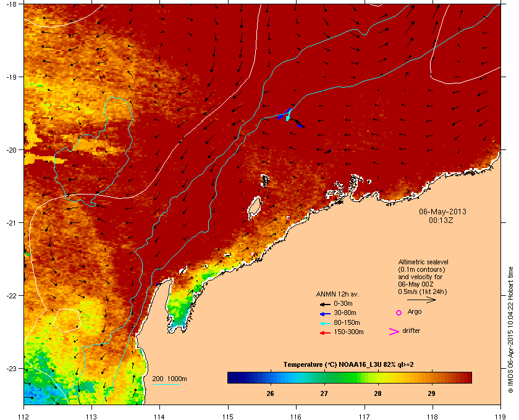
Task: Click the IMOS copyright timestamp text
Action: click(511, 331)
